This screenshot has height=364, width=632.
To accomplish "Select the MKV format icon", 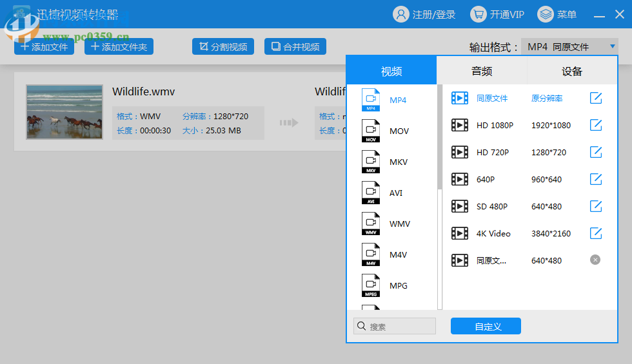I will pos(371,162).
